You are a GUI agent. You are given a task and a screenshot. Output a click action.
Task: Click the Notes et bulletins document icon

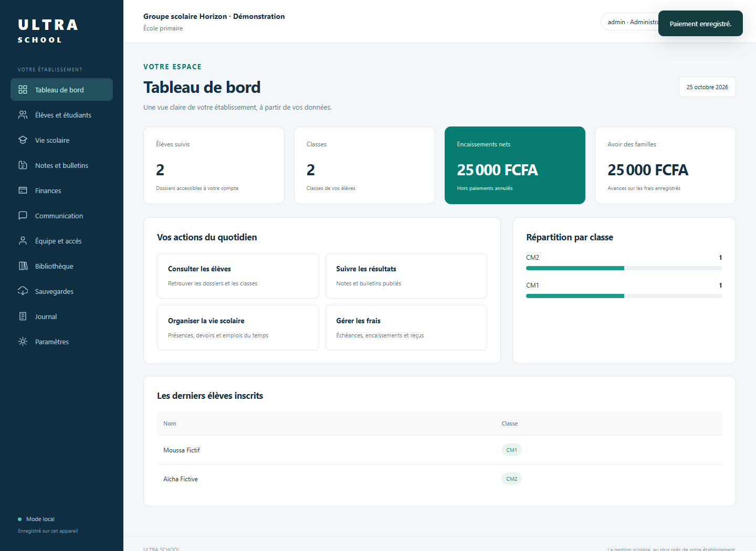click(23, 165)
